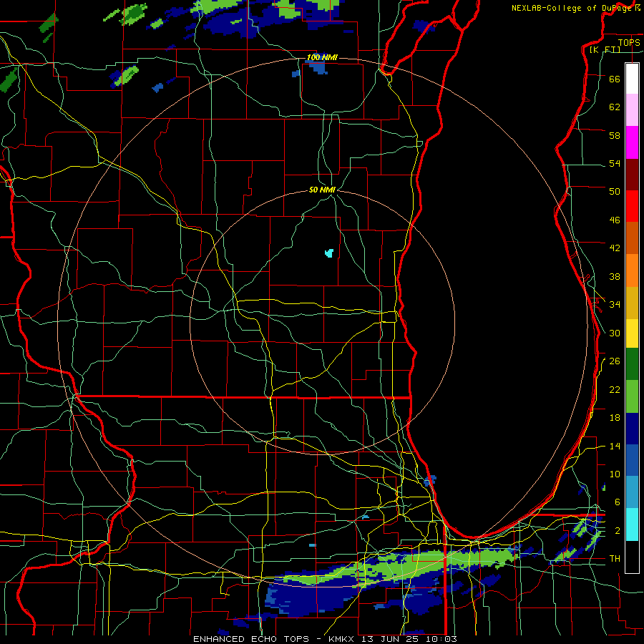Select the 6 scale label

click(618, 502)
